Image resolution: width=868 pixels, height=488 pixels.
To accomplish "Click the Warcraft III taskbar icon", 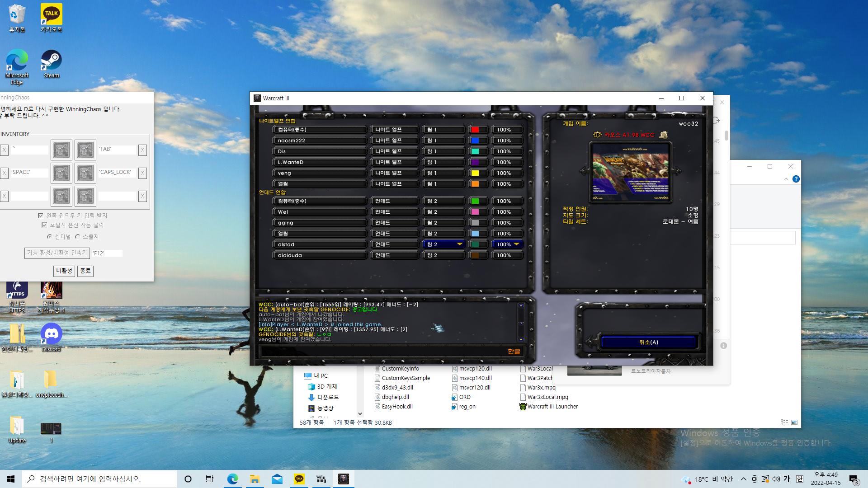I will [x=344, y=479].
